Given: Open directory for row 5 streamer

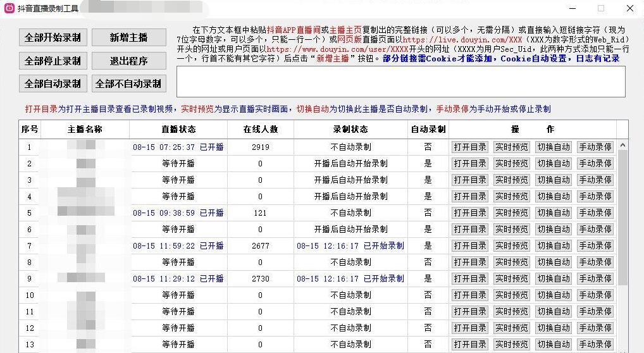Looking at the screenshot, I should 470,213.
